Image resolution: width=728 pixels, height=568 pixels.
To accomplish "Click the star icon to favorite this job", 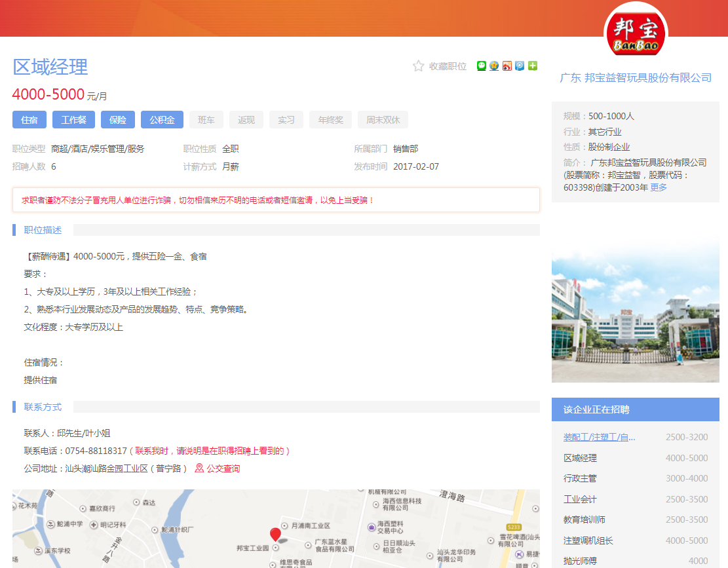I will coord(418,66).
